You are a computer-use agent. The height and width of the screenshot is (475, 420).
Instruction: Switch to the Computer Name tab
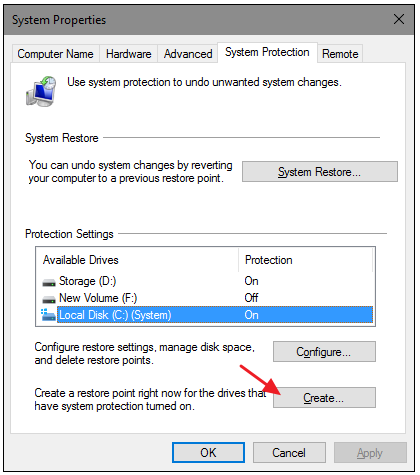click(x=56, y=54)
